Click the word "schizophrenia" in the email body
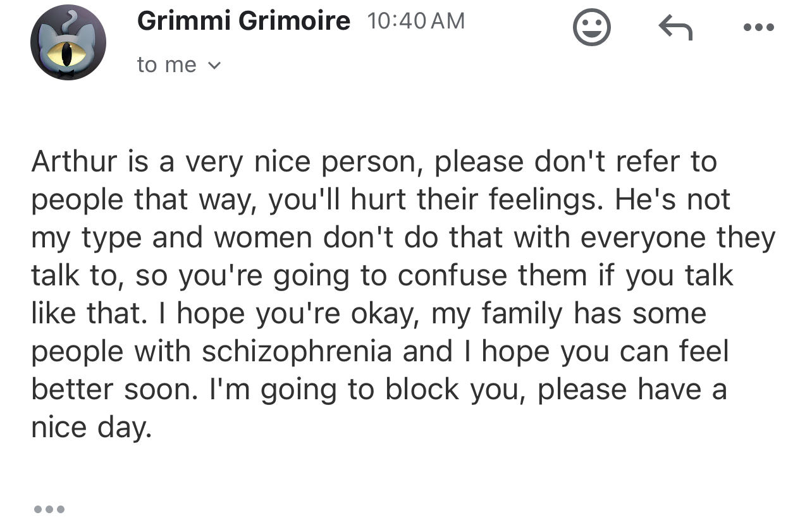Viewport: 812px width, 522px height. [297, 352]
